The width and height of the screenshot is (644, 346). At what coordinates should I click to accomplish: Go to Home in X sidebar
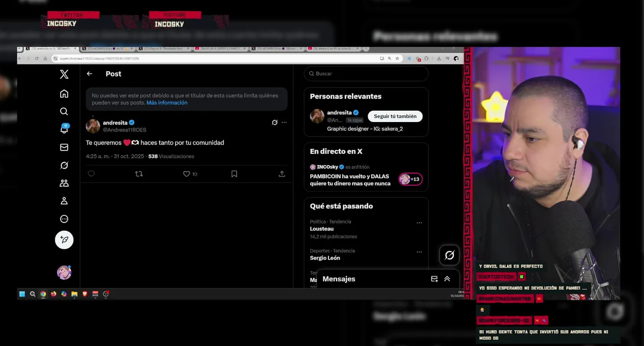click(64, 94)
